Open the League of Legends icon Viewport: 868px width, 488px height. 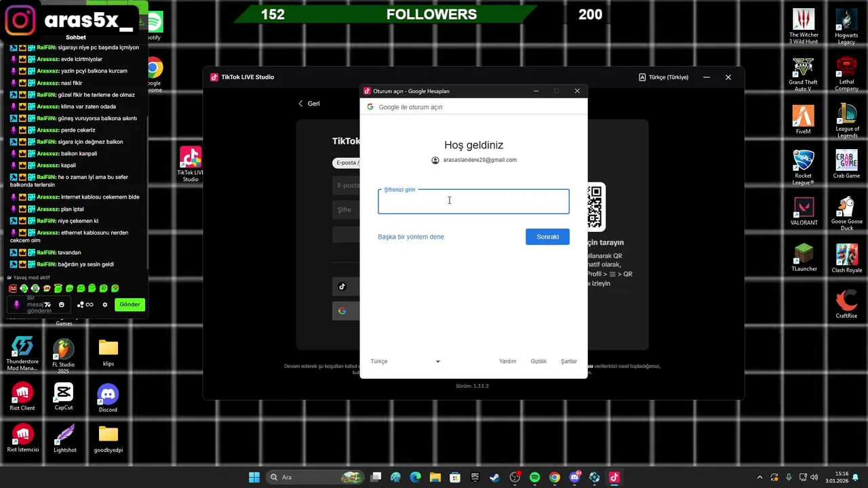coord(847,121)
